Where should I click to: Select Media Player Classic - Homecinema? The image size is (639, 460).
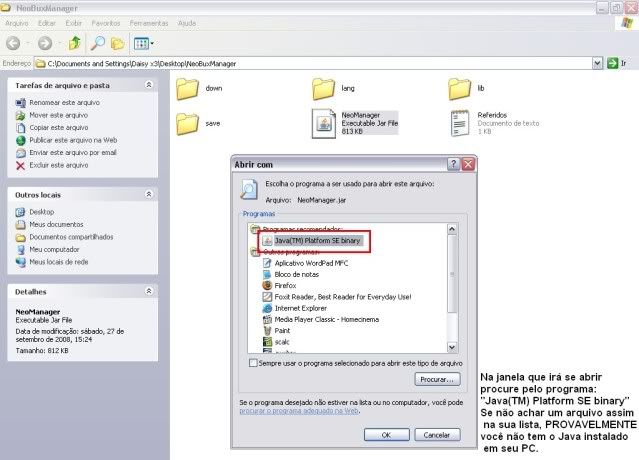pos(326,319)
